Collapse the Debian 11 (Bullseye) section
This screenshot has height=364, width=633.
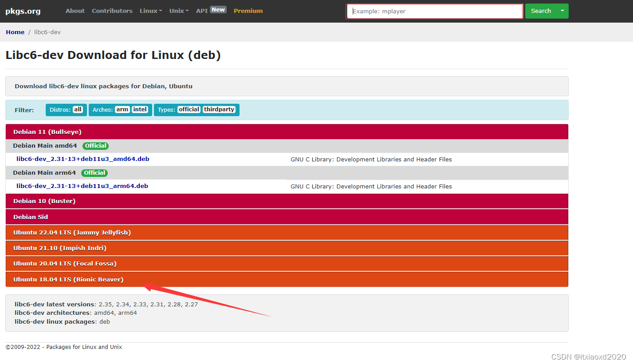click(287, 132)
